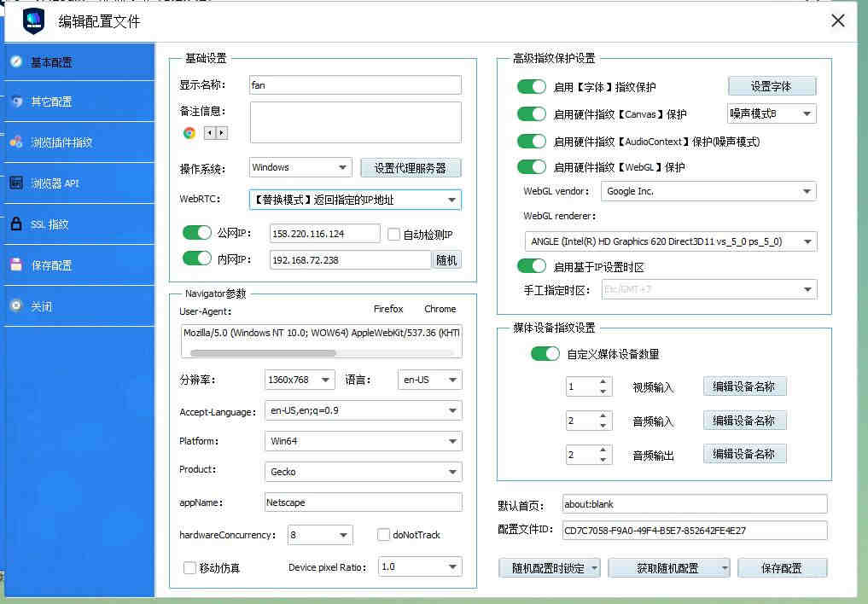Click 编辑设备名称 for 视频输入
The height and width of the screenshot is (604, 868).
pyautogui.click(x=744, y=386)
